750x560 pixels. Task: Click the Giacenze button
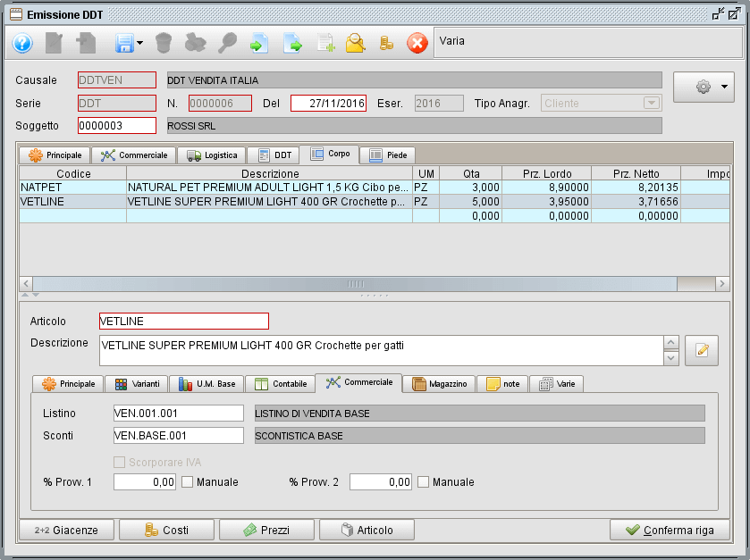point(66,530)
